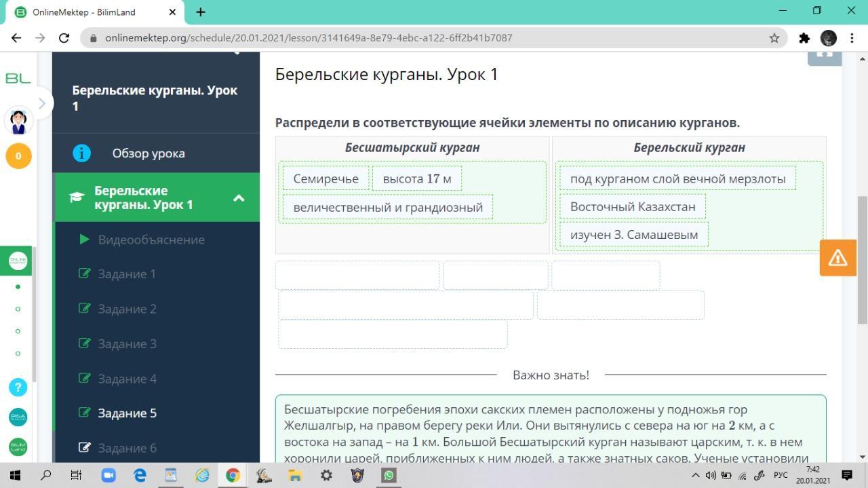This screenshot has width=868, height=488.
Task: Select the величественный и грандиозный chip
Action: tap(388, 207)
